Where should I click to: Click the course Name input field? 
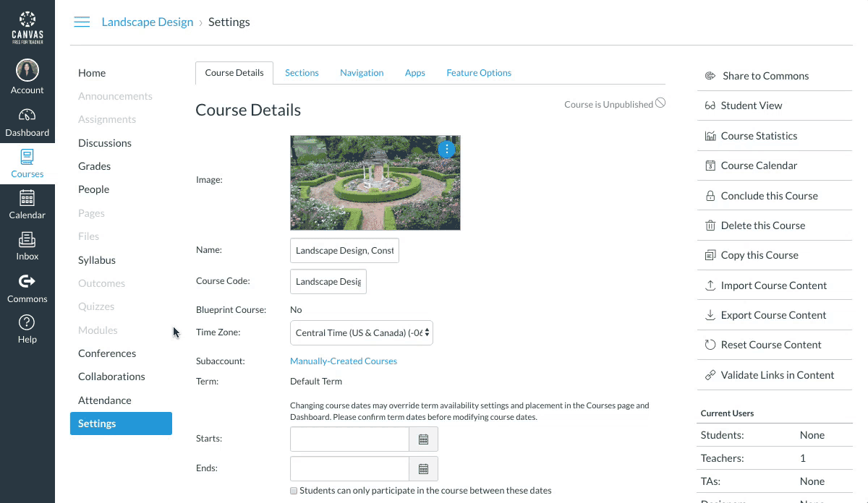[344, 251]
